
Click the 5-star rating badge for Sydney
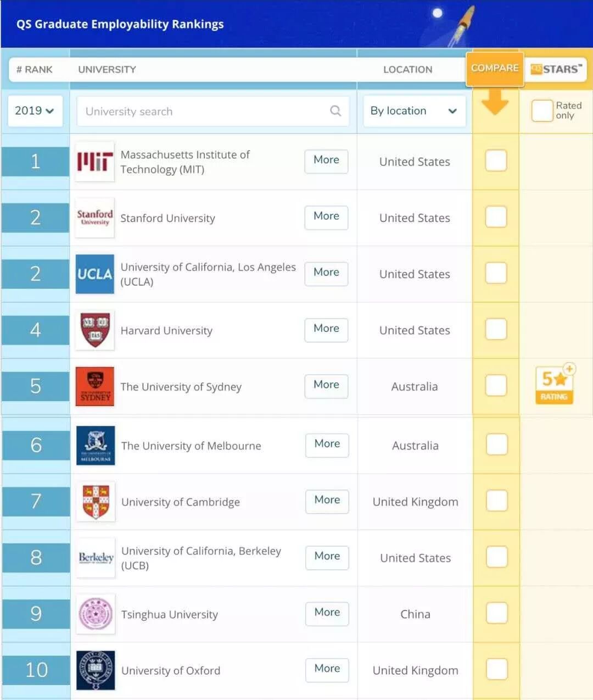555,384
